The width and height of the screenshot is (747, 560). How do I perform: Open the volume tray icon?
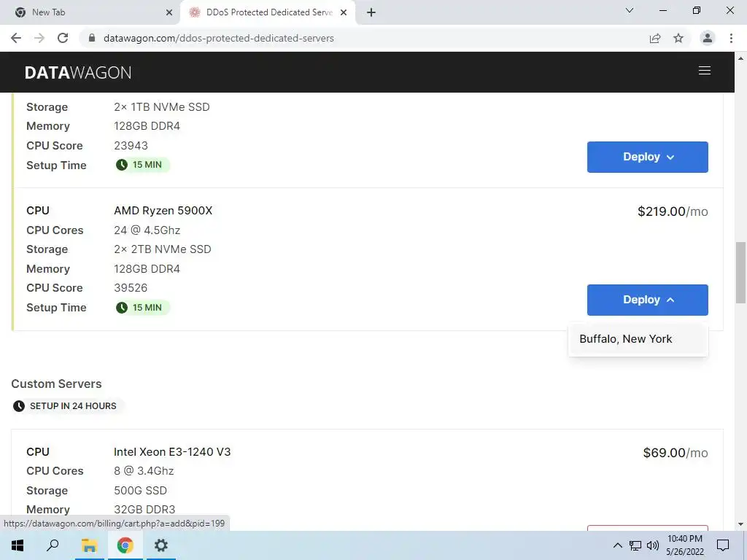click(653, 545)
